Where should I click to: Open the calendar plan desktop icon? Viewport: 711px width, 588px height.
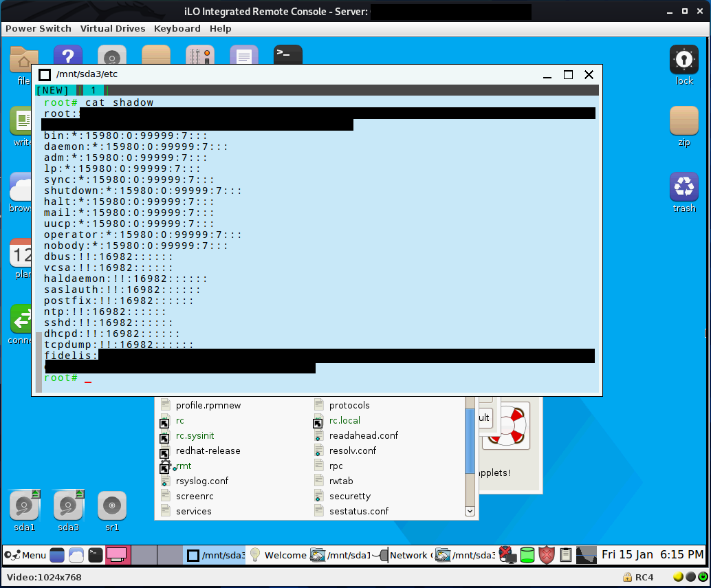point(21,259)
